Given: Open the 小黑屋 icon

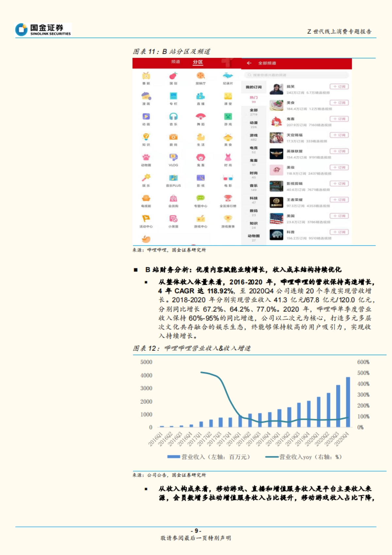Looking at the screenshot, I should tap(173, 219).
